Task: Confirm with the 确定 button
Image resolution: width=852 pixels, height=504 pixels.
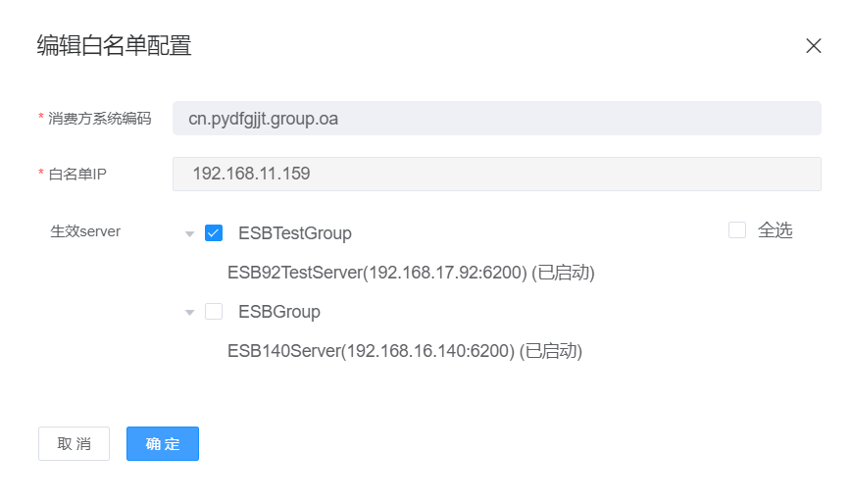Action: (x=163, y=443)
